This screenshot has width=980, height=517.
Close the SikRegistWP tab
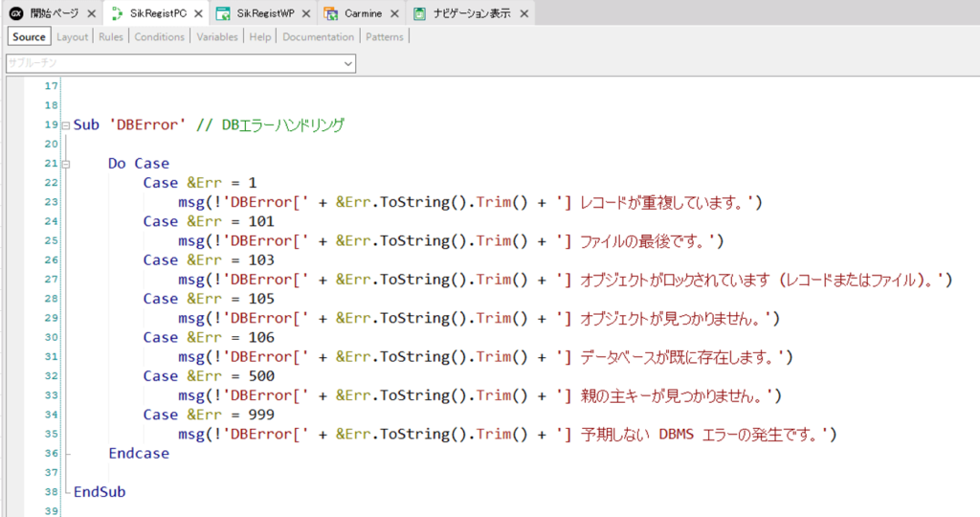(x=305, y=13)
